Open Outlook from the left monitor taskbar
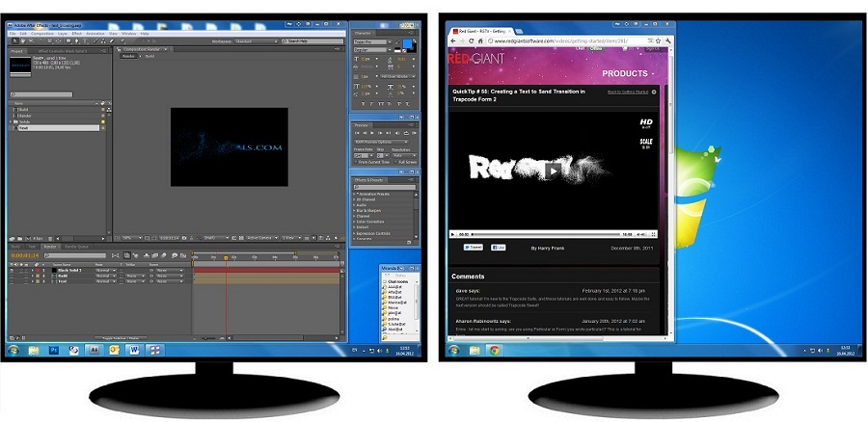 point(114,350)
